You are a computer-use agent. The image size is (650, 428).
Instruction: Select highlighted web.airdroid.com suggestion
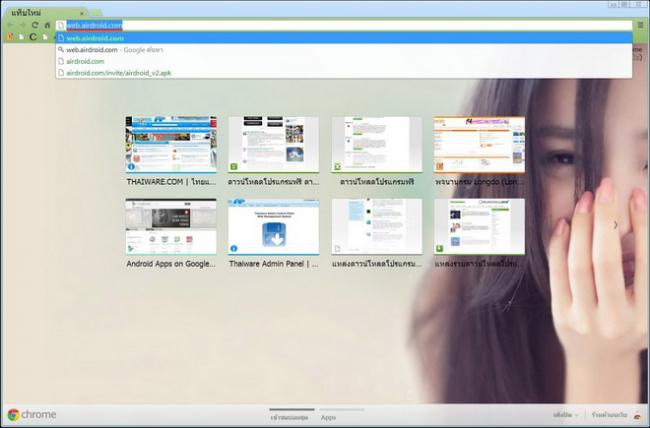(x=344, y=38)
